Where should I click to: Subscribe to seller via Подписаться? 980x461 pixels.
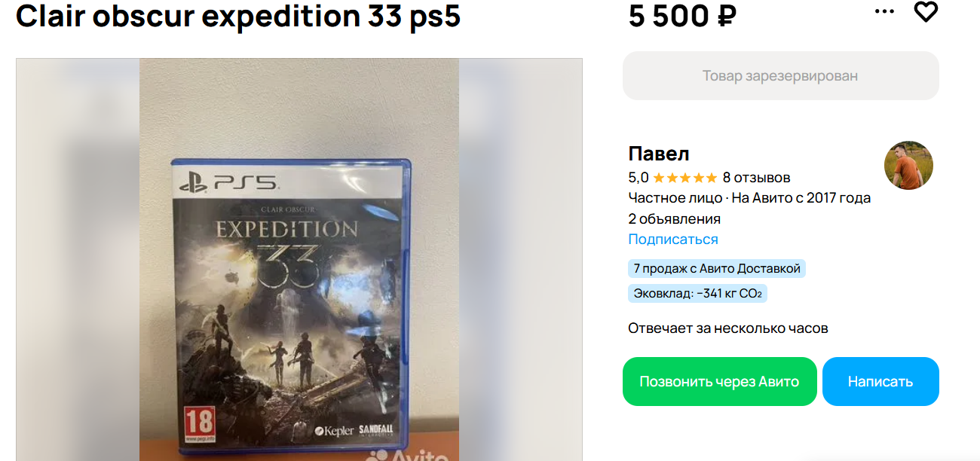click(x=673, y=239)
